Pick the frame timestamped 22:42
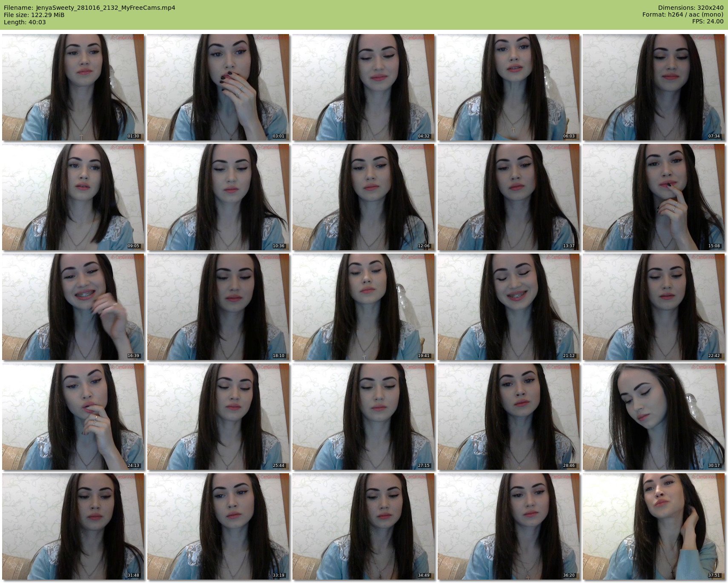The image size is (728, 583). (653, 307)
